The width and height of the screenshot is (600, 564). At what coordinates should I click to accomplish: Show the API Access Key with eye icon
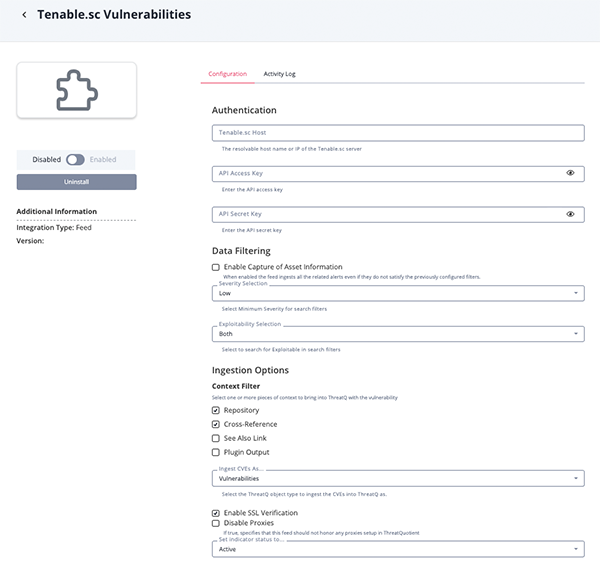[570, 173]
